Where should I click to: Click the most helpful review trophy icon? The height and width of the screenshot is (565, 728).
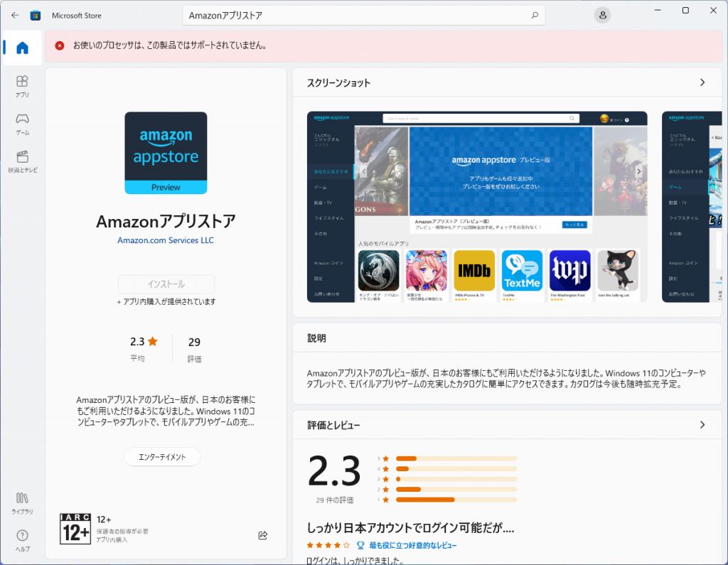pyautogui.click(x=360, y=545)
